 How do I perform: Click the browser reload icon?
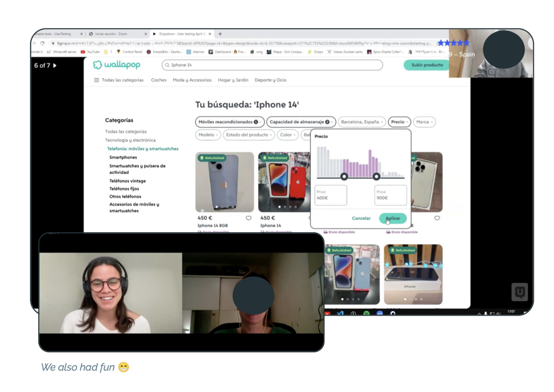43,43
